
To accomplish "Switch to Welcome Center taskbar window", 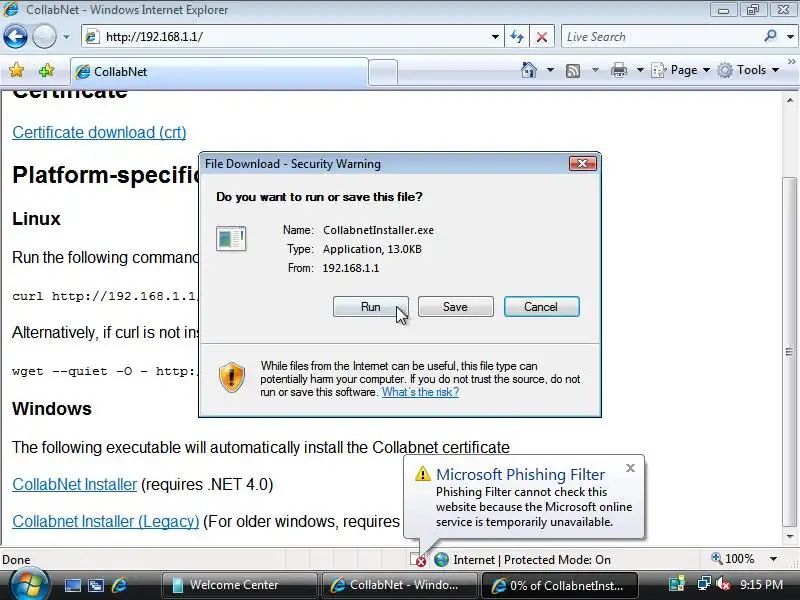I will (239, 585).
